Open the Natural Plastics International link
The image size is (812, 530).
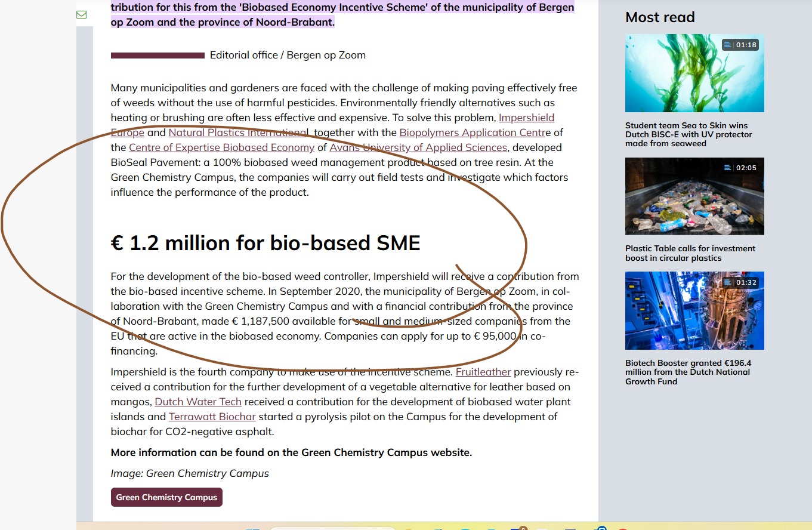(x=239, y=132)
